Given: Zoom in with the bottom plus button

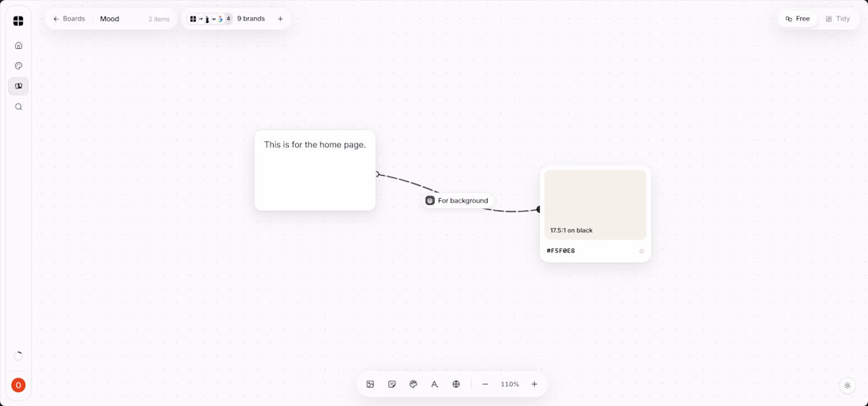Looking at the screenshot, I should point(534,384).
